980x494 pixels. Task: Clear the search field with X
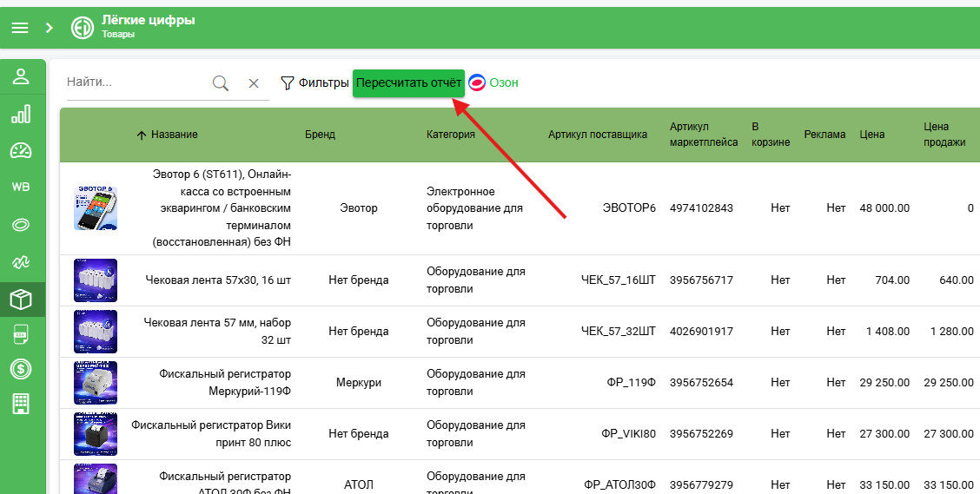[x=253, y=83]
